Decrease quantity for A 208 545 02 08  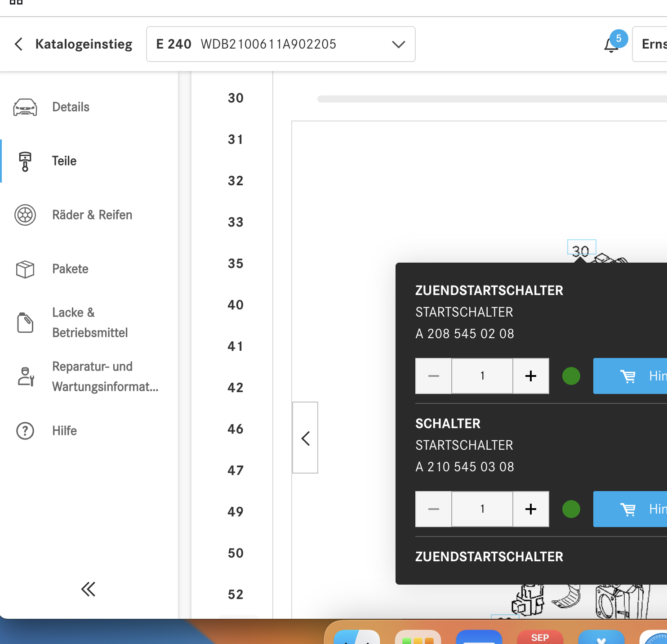click(433, 376)
